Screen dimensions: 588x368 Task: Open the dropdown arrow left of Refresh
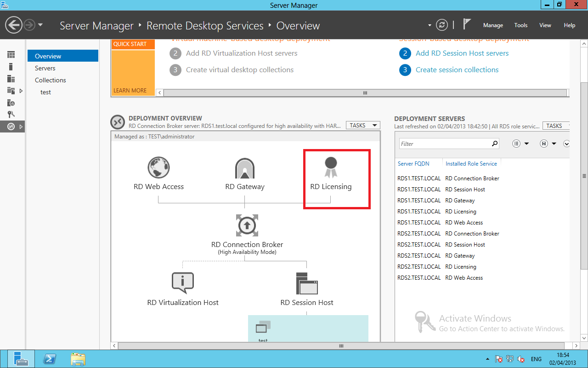coord(430,25)
